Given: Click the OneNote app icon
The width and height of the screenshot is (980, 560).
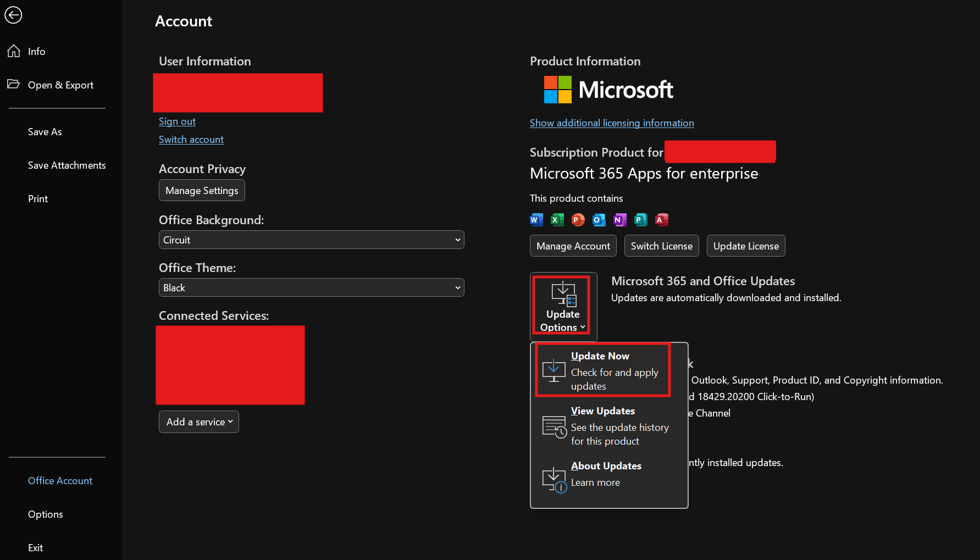Looking at the screenshot, I should click(x=620, y=220).
